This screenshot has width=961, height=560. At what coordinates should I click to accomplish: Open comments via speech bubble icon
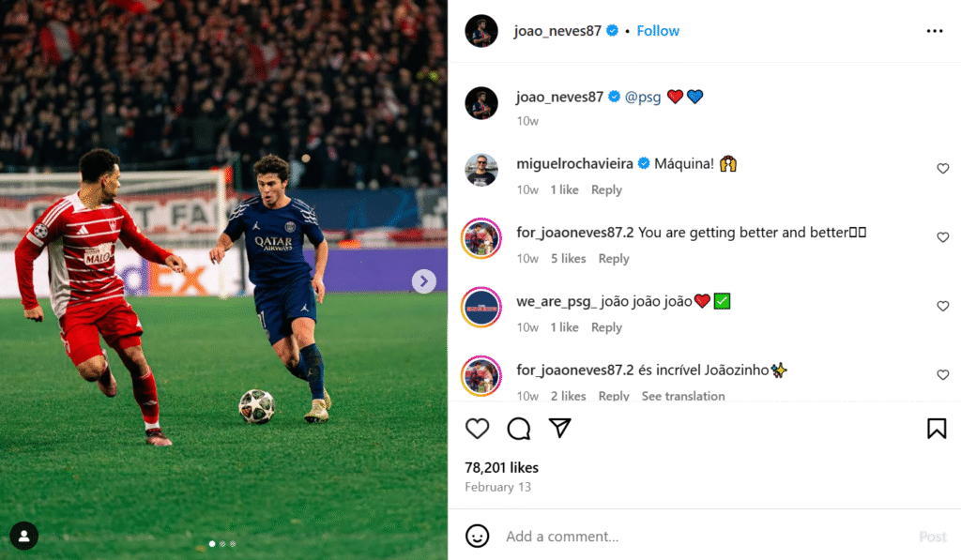[519, 429]
